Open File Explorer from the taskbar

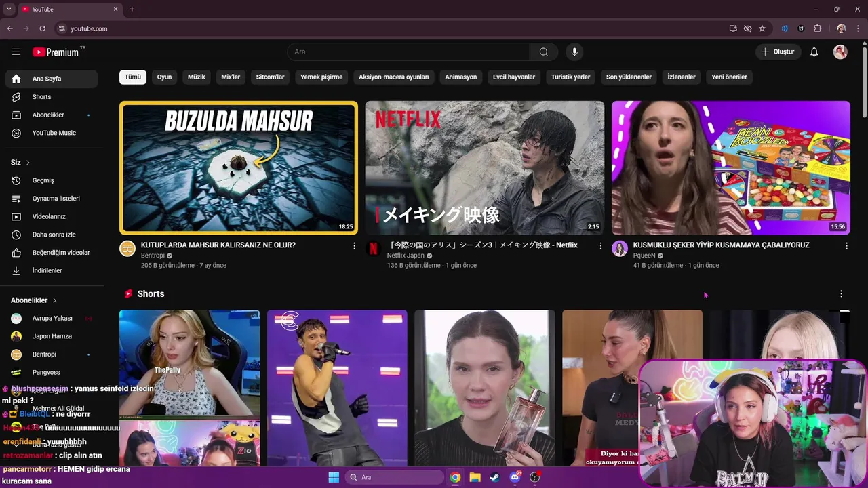click(475, 477)
